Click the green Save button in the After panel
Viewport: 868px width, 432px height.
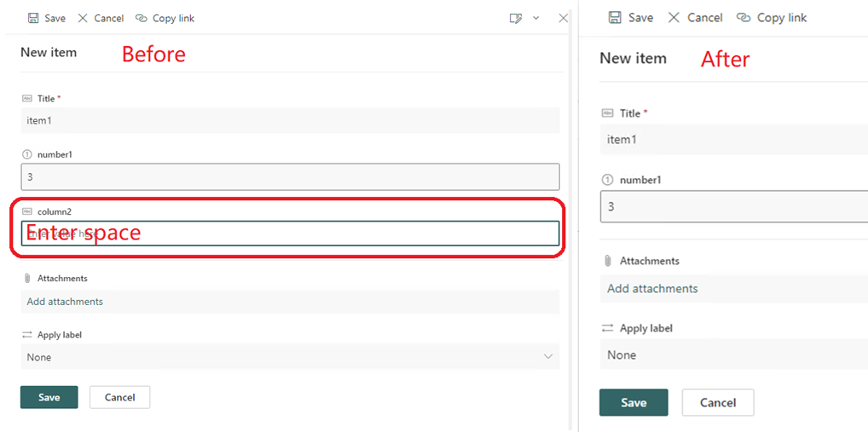634,403
